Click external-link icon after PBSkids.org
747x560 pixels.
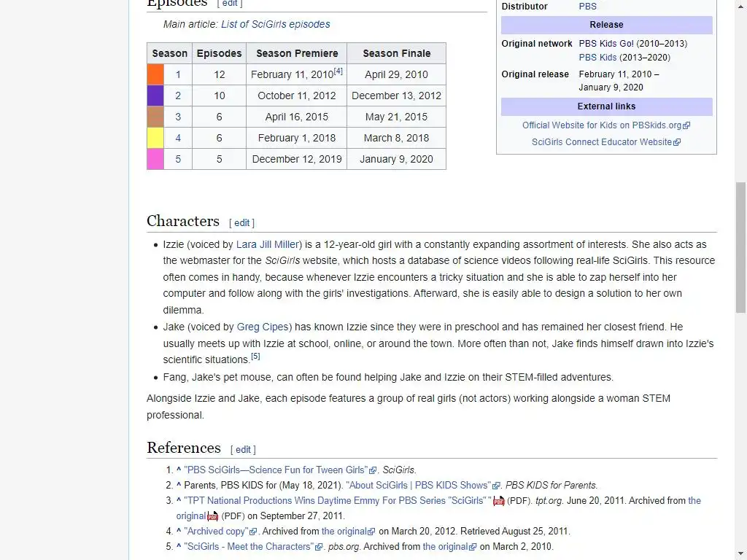pos(686,125)
